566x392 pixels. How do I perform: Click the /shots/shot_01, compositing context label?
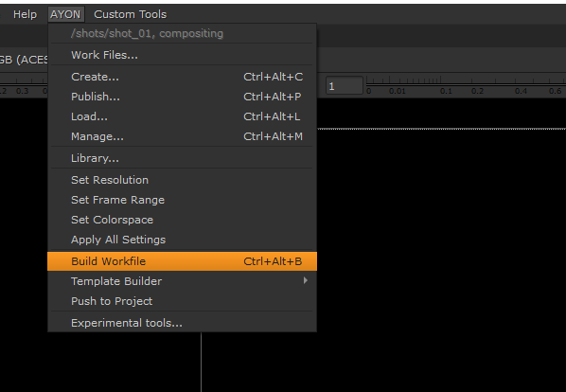(x=147, y=33)
